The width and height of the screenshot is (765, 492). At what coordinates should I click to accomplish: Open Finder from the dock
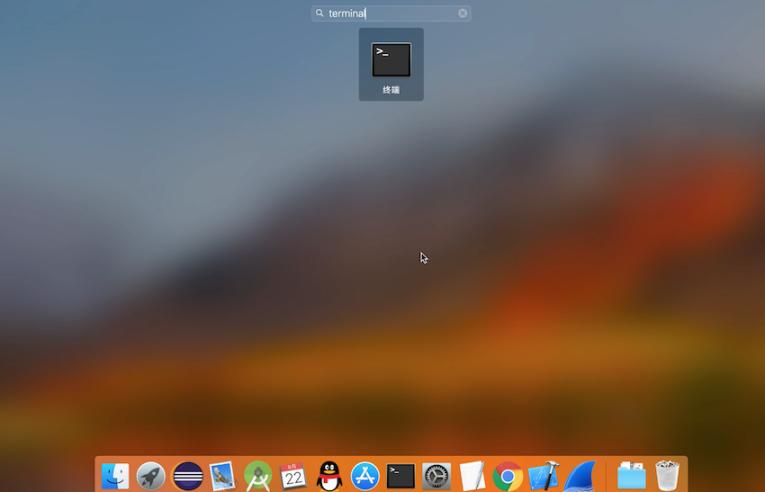click(x=115, y=475)
